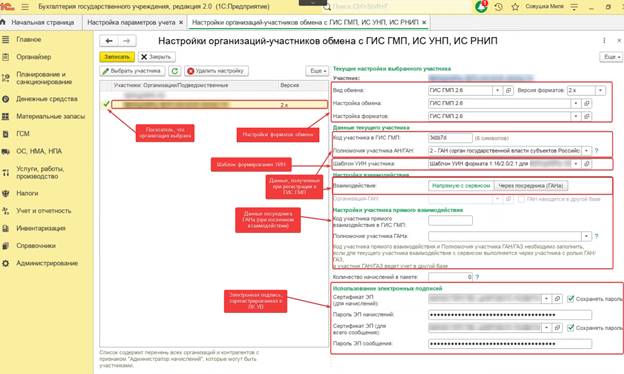Open the history clock icon

click(498, 7)
